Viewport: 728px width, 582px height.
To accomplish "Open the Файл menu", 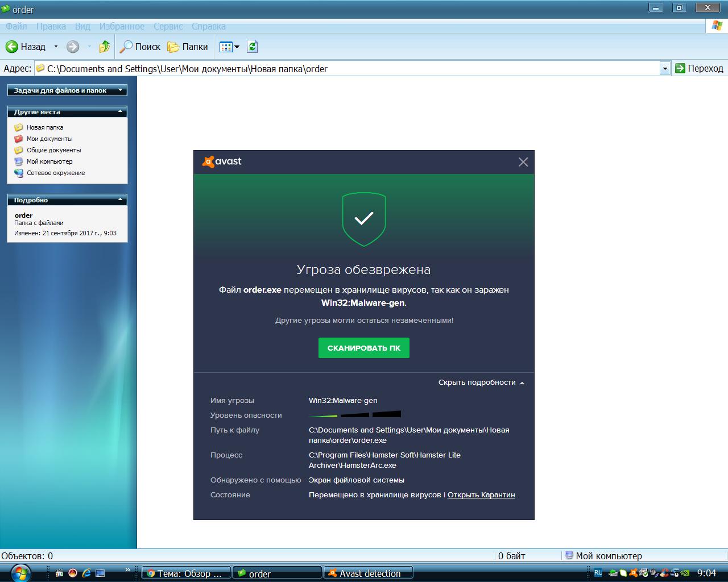I will click(x=16, y=26).
